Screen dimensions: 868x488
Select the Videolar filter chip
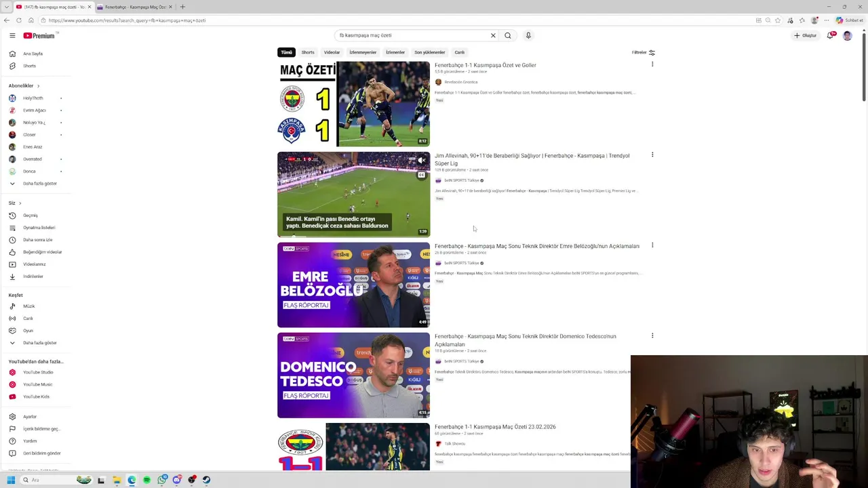[332, 52]
